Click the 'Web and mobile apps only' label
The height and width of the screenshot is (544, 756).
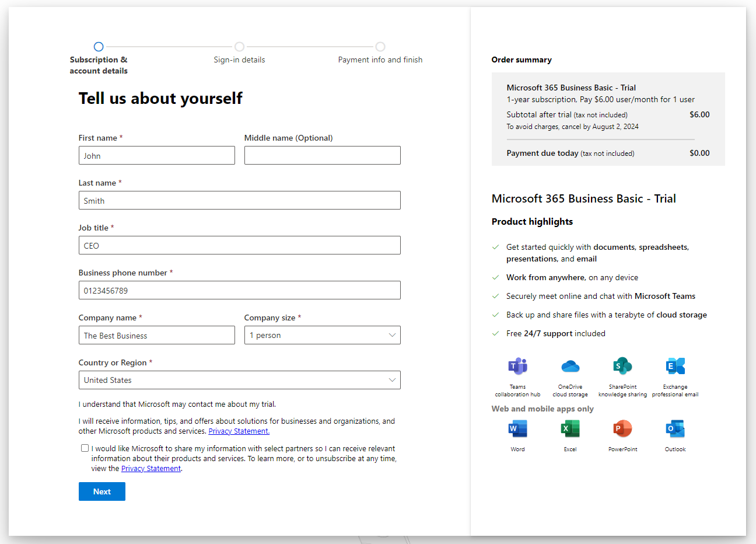[542, 409]
